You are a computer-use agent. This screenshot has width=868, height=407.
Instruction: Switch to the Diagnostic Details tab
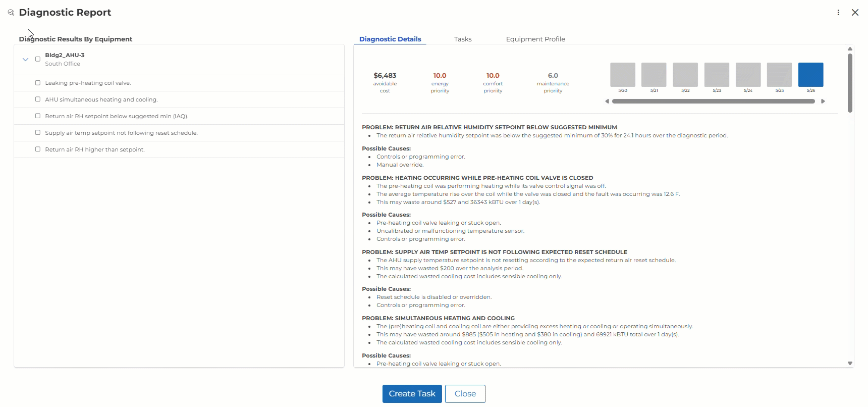point(390,39)
